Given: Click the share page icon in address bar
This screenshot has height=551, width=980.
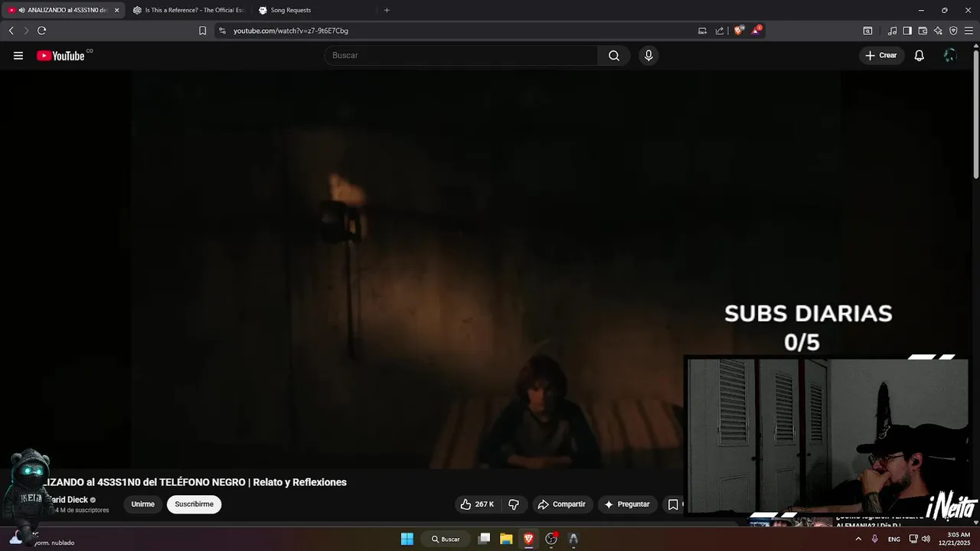Looking at the screenshot, I should [720, 31].
